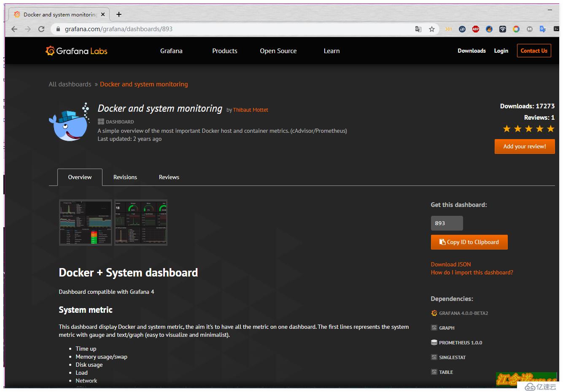Open the Adblock Plus extension

pos(476,29)
